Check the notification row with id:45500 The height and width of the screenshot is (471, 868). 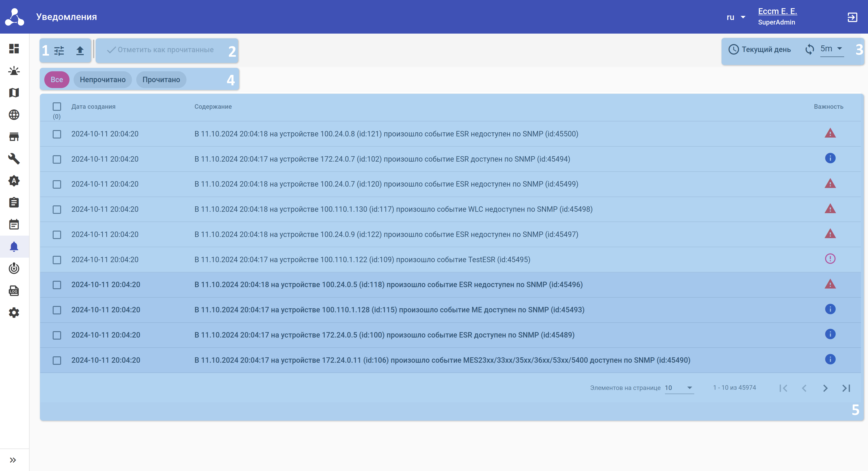tap(57, 134)
